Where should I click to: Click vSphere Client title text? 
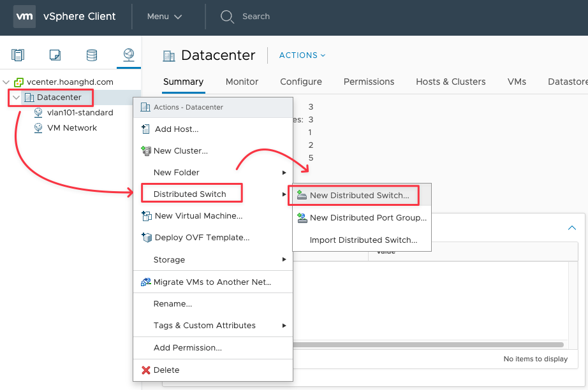[80, 17]
